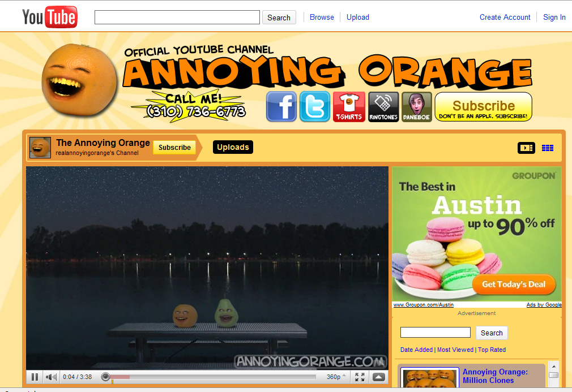
Task: Click the Get Today's Deal Groupon button
Action: tap(513, 285)
